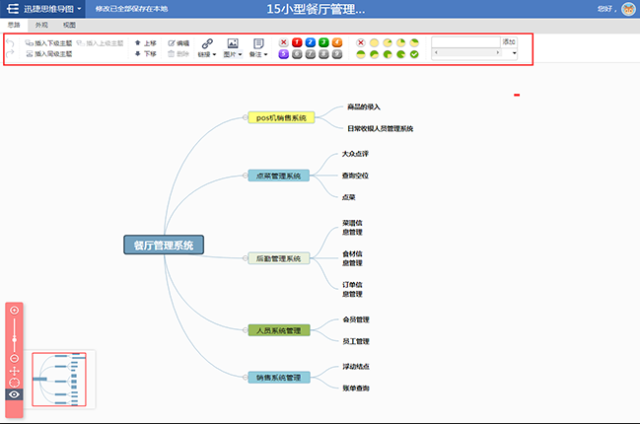
Task: Collapse the 人员系统管理 branch toggle
Action: point(245,330)
